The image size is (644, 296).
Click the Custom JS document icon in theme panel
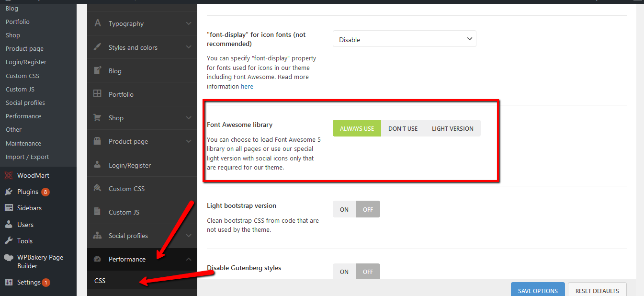tap(98, 212)
